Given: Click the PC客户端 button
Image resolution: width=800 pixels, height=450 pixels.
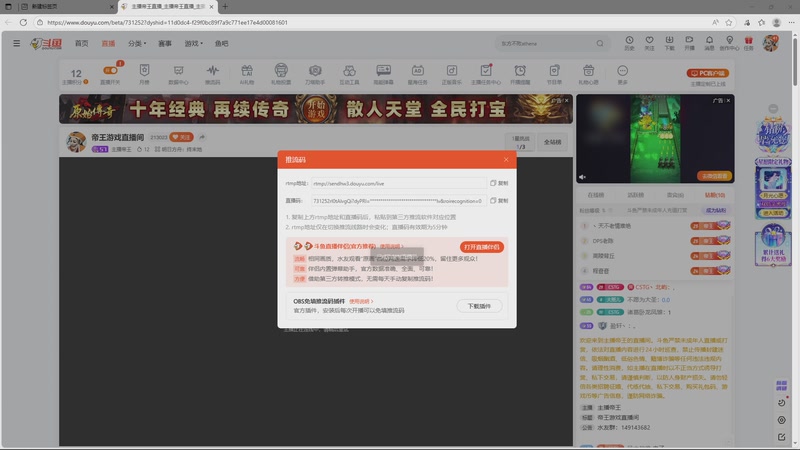Looking at the screenshot, I should coord(708,73).
